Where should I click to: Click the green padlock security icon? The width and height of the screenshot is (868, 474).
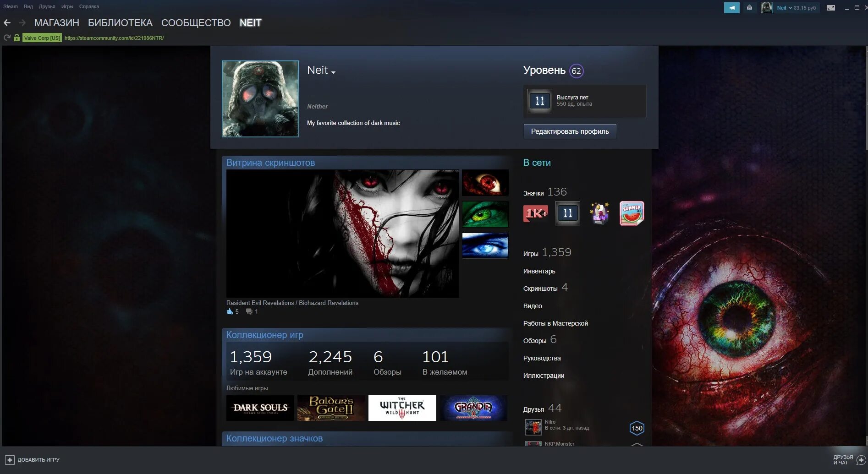[x=17, y=38]
